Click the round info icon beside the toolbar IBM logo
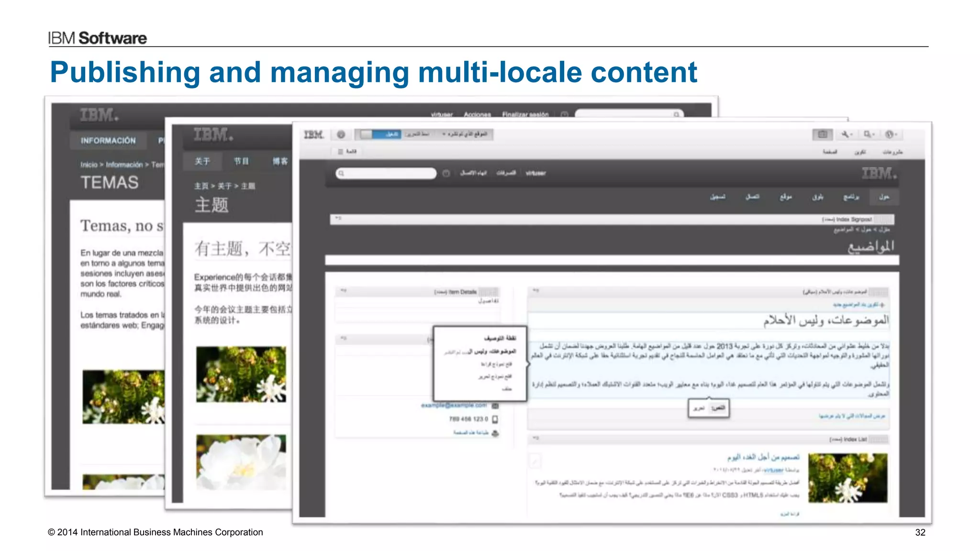The image size is (980, 551). coord(341,134)
